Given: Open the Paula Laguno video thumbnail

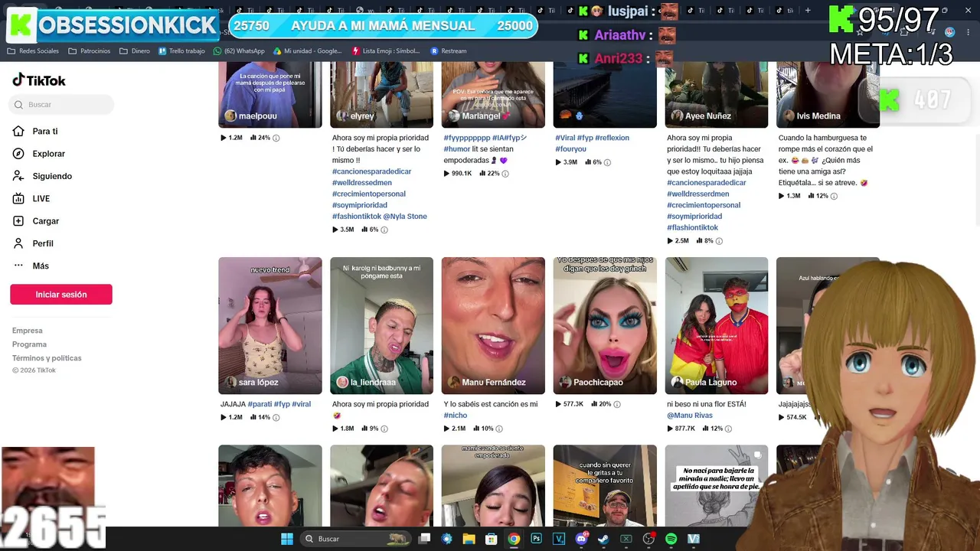Looking at the screenshot, I should point(717,325).
